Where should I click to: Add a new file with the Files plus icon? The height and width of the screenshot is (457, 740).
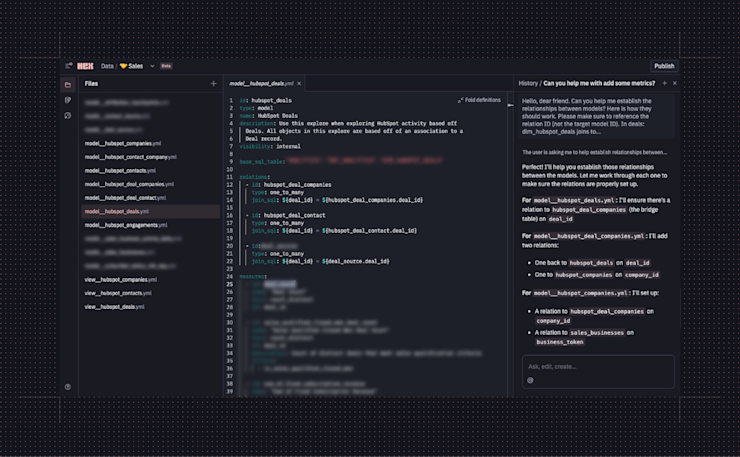[213, 84]
